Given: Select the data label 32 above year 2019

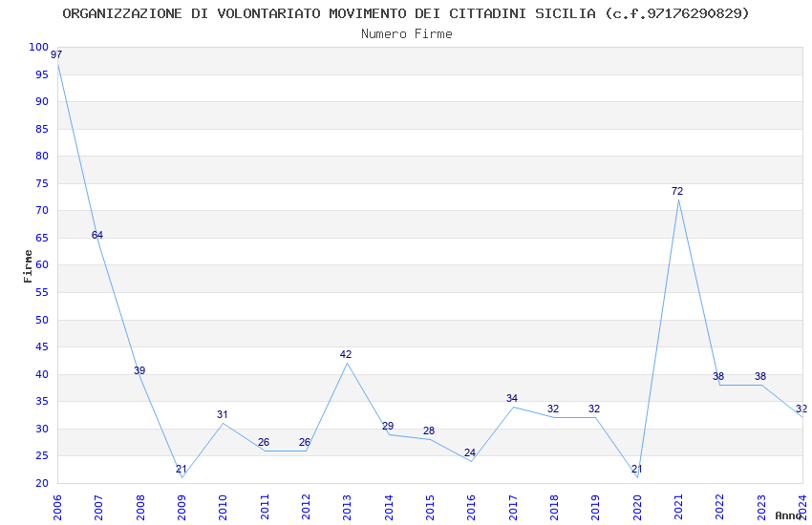Looking at the screenshot, I should (x=594, y=409).
